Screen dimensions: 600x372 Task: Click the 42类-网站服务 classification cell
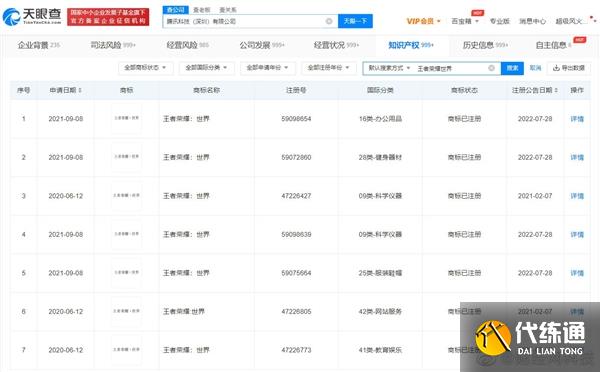pos(380,312)
